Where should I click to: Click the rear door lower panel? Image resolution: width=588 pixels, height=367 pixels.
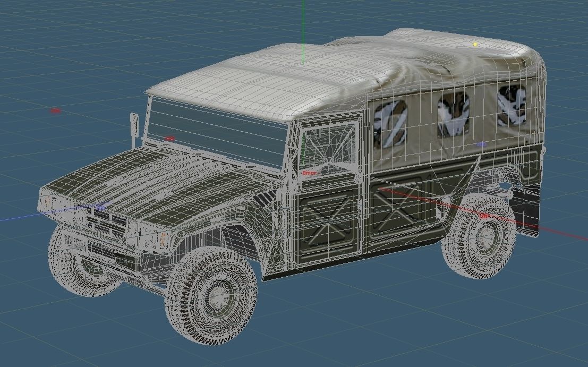399,209
